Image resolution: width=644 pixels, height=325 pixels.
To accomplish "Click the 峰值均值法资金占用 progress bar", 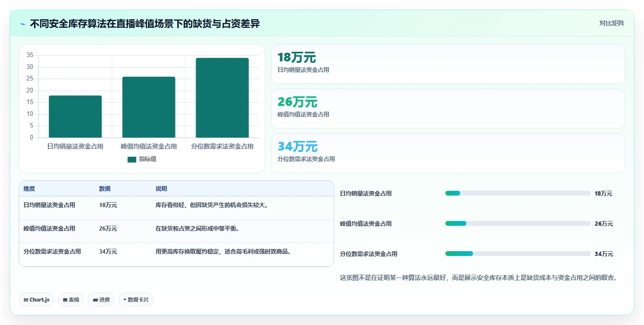I will pyautogui.click(x=518, y=223).
